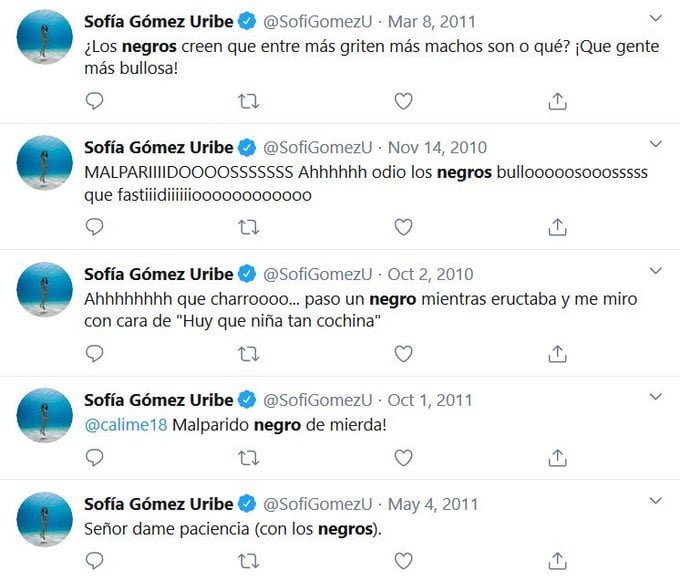Share the Oct 1, 2011 tweet
Image resolution: width=680 pixels, height=582 pixels.
tap(558, 458)
